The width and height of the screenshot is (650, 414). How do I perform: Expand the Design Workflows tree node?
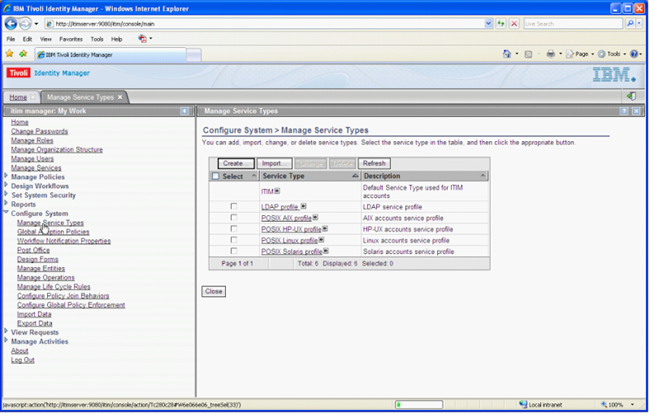pyautogui.click(x=6, y=185)
